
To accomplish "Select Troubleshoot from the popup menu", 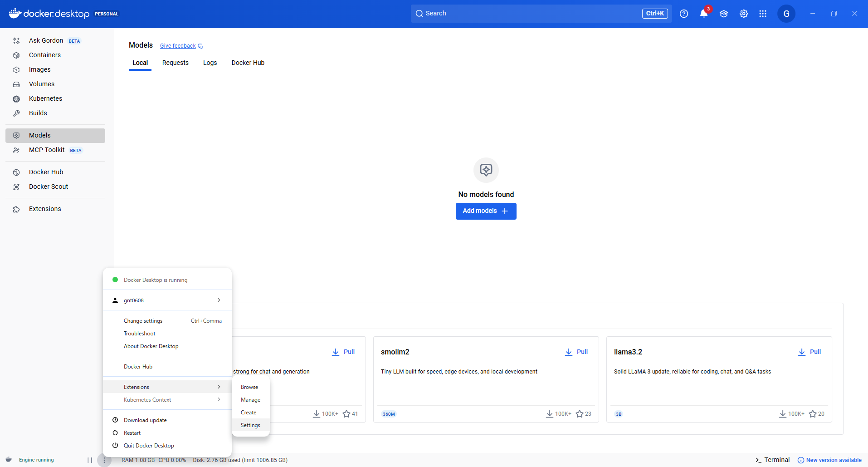I will (x=167, y=334).
